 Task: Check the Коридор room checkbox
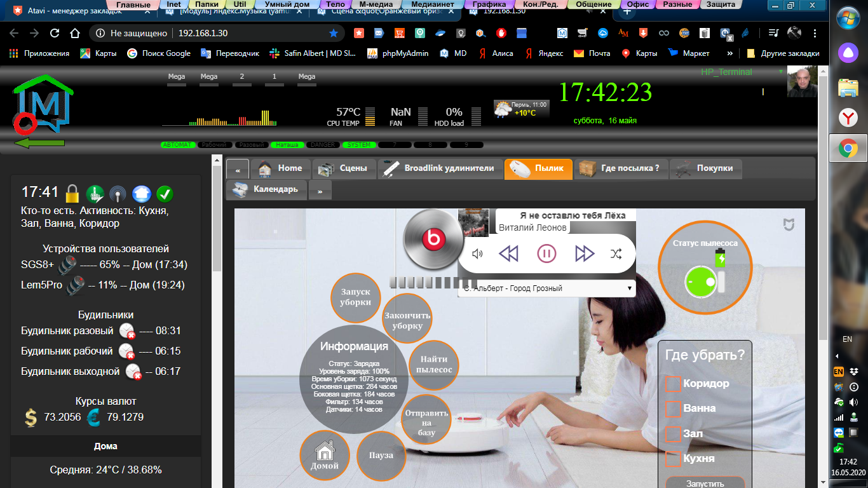click(x=673, y=384)
